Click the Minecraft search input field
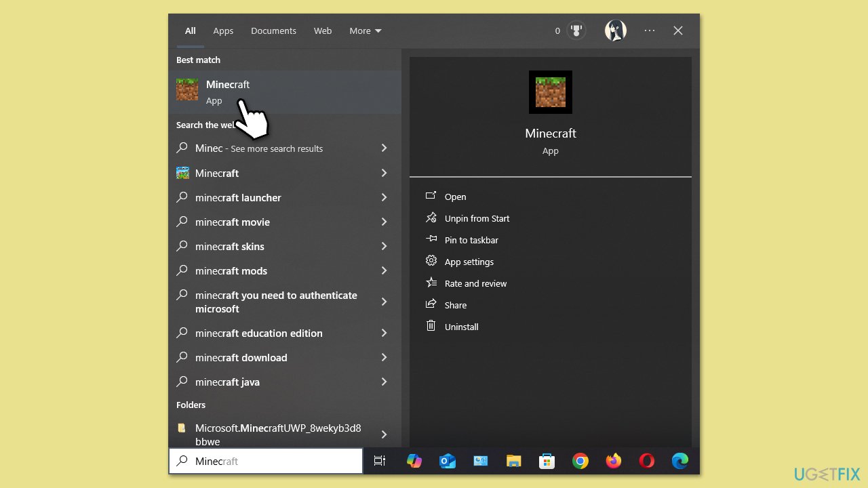The width and height of the screenshot is (868, 488). [x=266, y=461]
